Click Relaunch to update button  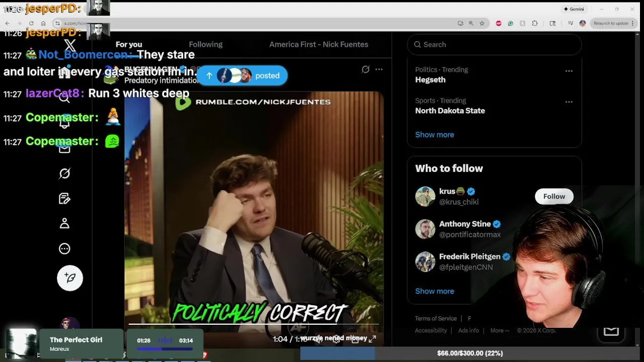(613, 23)
